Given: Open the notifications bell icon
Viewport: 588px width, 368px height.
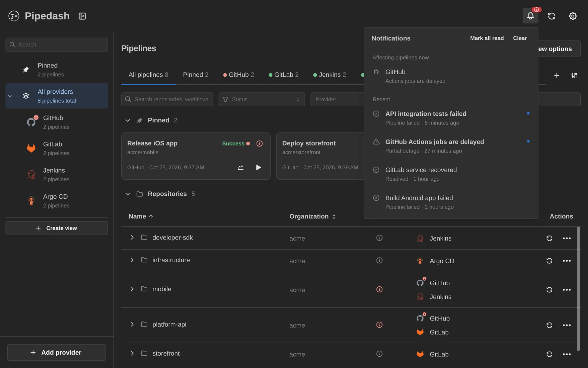Looking at the screenshot, I should click(x=530, y=16).
